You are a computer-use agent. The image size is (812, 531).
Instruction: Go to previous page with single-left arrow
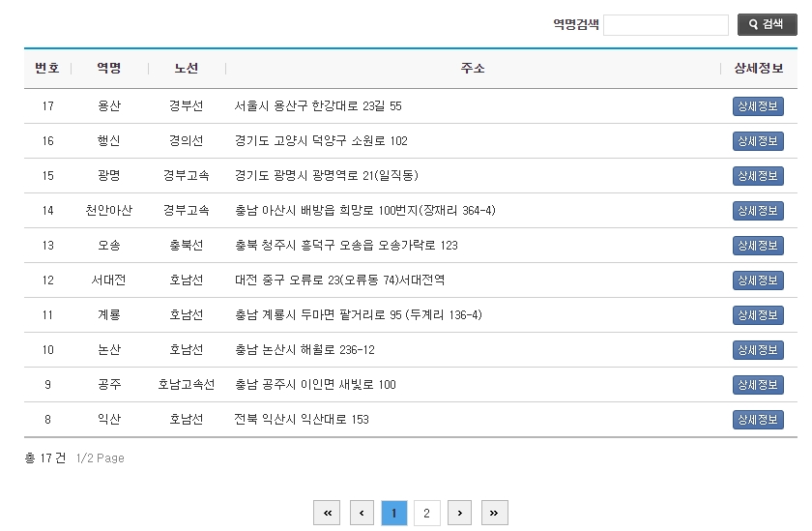coord(362,513)
